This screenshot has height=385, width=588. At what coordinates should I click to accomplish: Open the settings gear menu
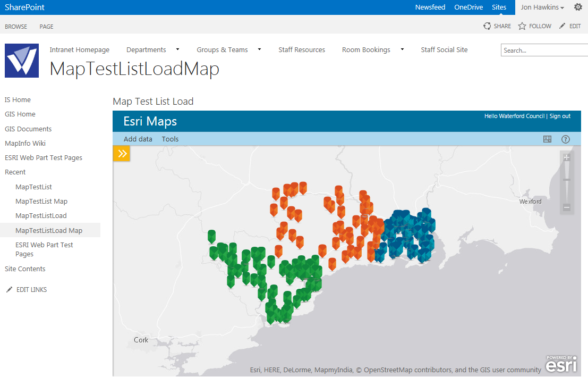pyautogui.click(x=578, y=7)
